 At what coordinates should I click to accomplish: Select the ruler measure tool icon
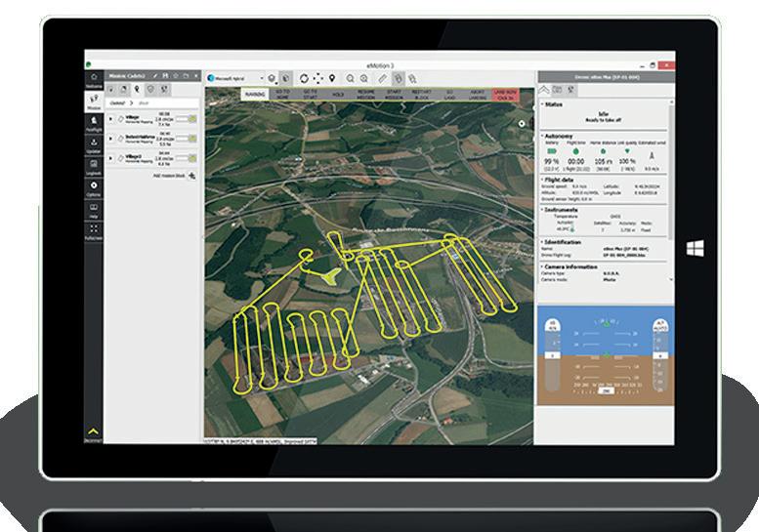383,78
